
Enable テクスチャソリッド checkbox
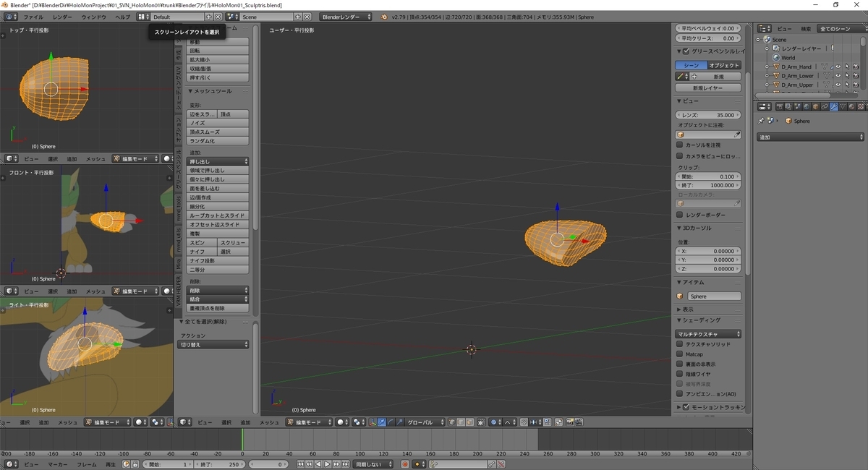(679, 344)
